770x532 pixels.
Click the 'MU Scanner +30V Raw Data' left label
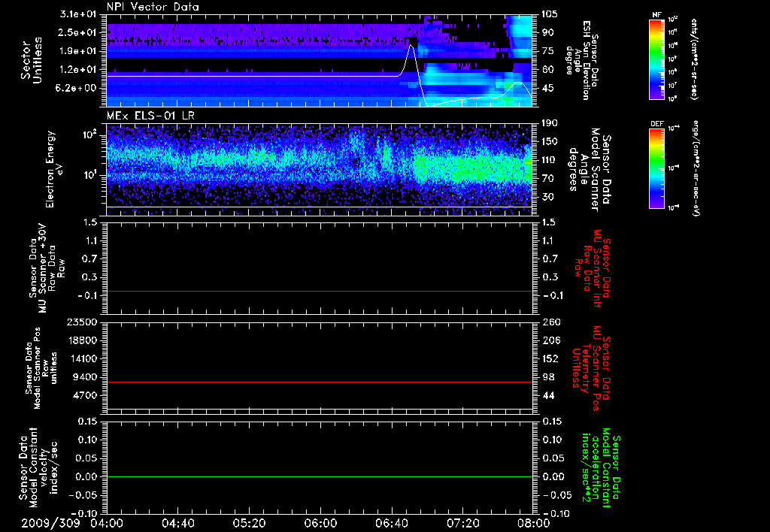47,268
